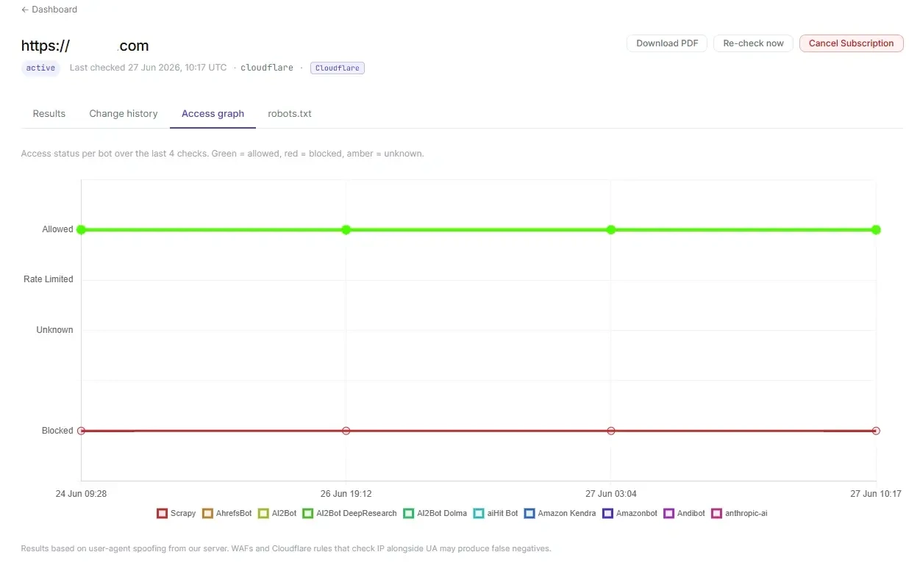Click Blocked point at 26 Jun 19:12
This screenshot has width=920, height=588.
(x=346, y=431)
